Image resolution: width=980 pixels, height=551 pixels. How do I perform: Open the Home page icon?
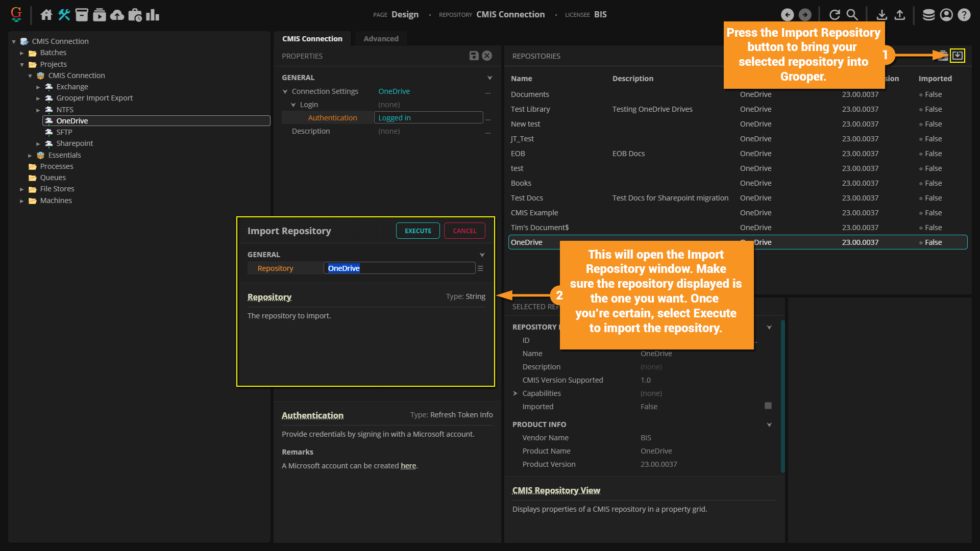(x=46, y=15)
